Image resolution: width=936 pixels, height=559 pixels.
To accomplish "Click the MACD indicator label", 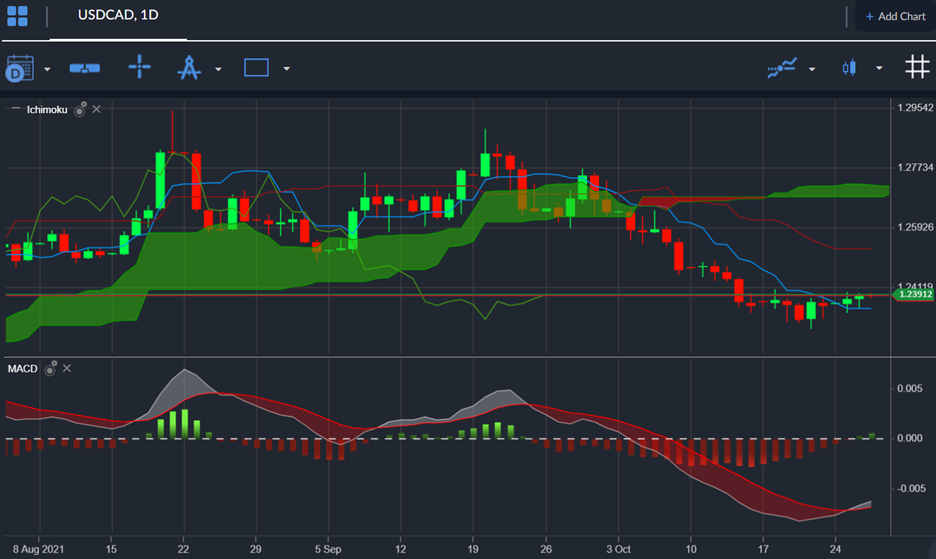I will tap(23, 369).
